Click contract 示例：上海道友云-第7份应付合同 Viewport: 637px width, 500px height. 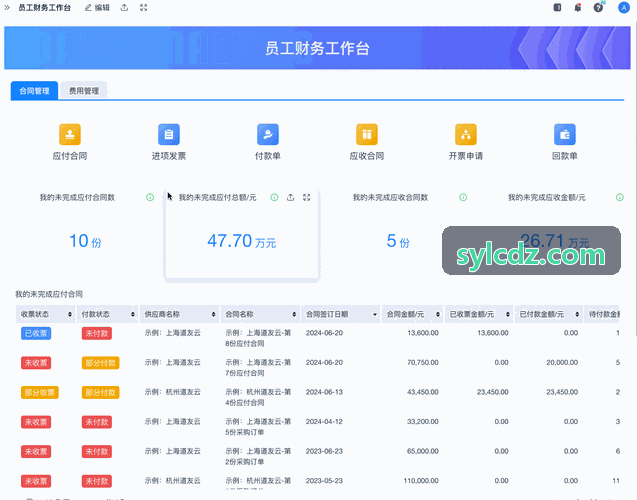pos(258,368)
